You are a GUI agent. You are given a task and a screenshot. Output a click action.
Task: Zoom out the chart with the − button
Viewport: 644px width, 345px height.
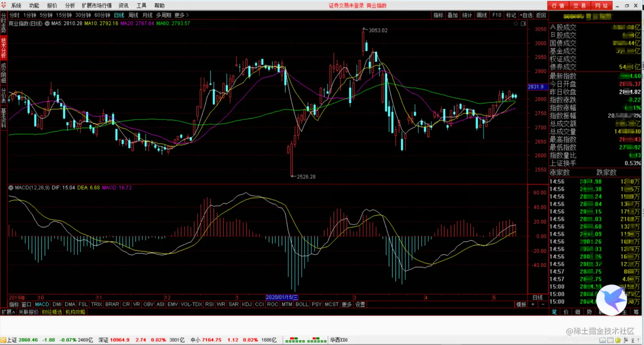click(x=543, y=305)
